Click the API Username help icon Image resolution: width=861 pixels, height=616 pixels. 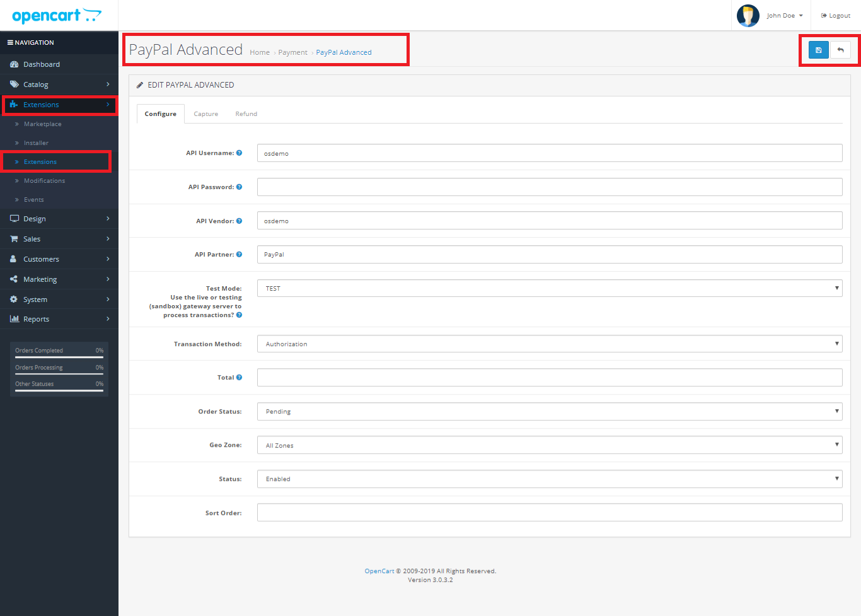[239, 153]
